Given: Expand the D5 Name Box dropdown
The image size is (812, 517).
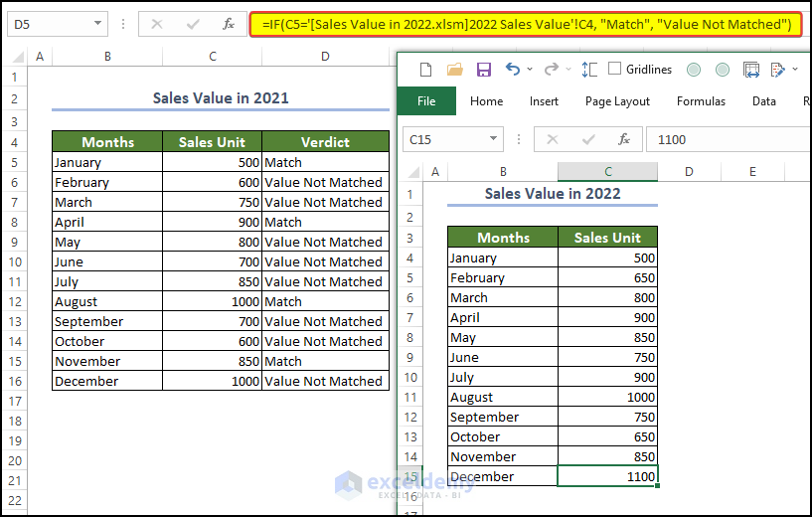Looking at the screenshot, I should tap(97, 23).
